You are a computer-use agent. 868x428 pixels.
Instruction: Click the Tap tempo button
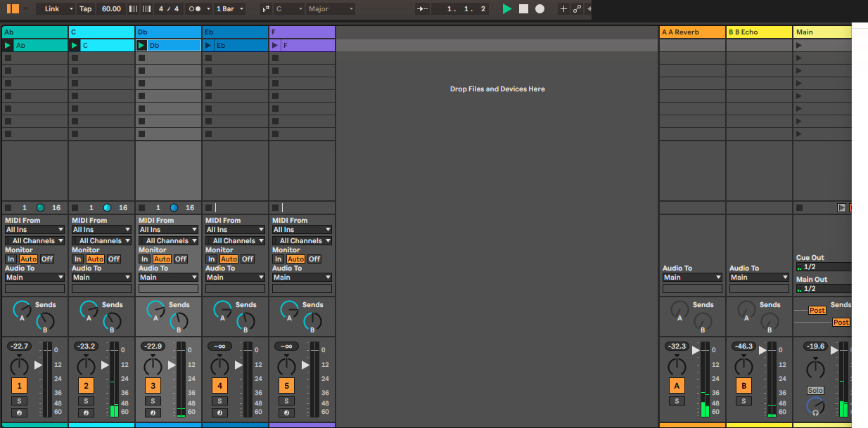click(85, 8)
